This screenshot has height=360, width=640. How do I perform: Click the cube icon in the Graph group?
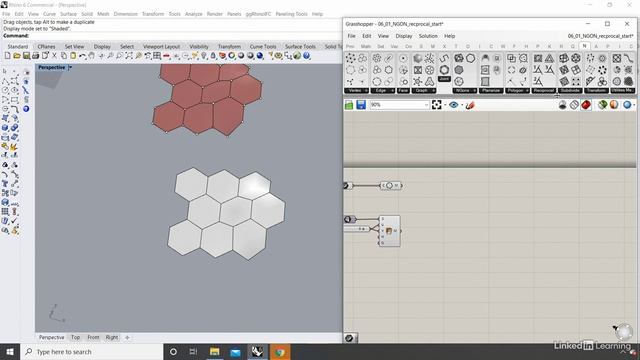[418, 58]
